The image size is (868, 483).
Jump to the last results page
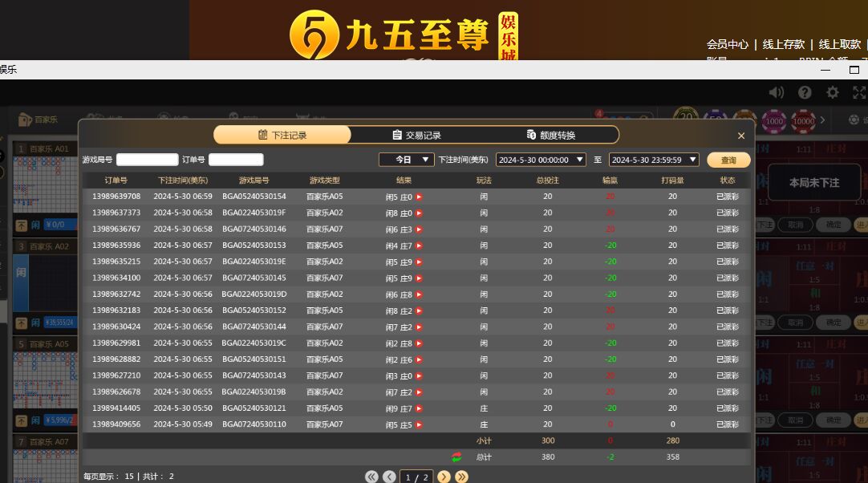[x=461, y=477]
